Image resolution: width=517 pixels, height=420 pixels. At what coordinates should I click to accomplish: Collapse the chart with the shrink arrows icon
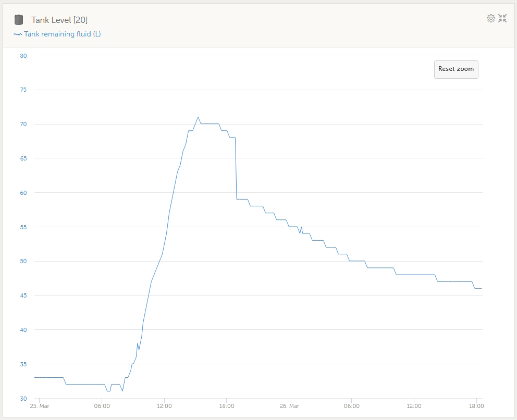(502, 18)
